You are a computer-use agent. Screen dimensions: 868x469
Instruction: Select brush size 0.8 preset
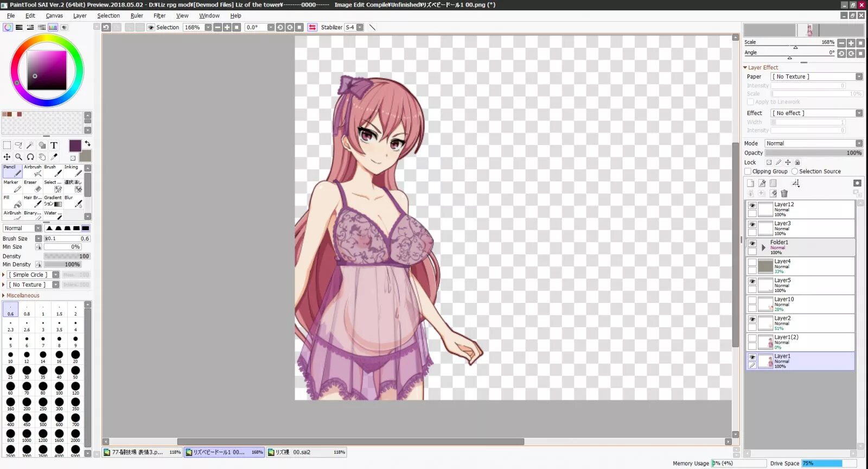click(27, 310)
